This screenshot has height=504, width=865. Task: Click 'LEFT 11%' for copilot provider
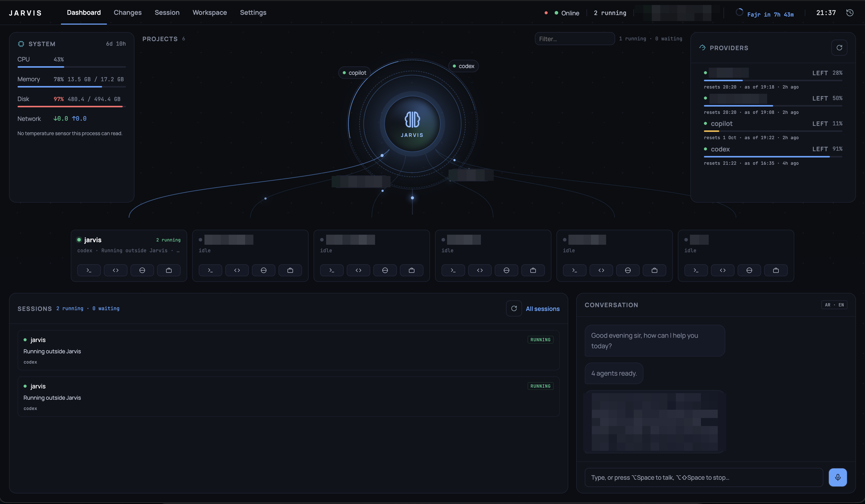(x=827, y=124)
